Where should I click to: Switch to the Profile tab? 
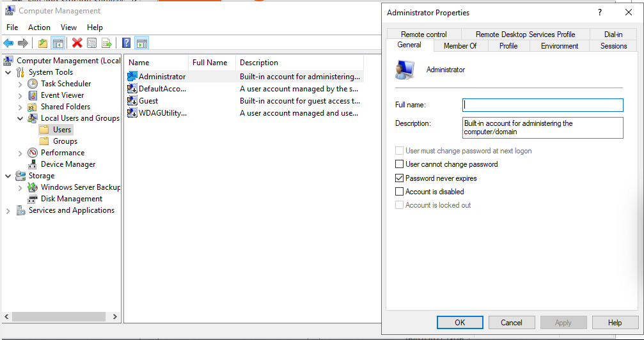click(x=508, y=46)
